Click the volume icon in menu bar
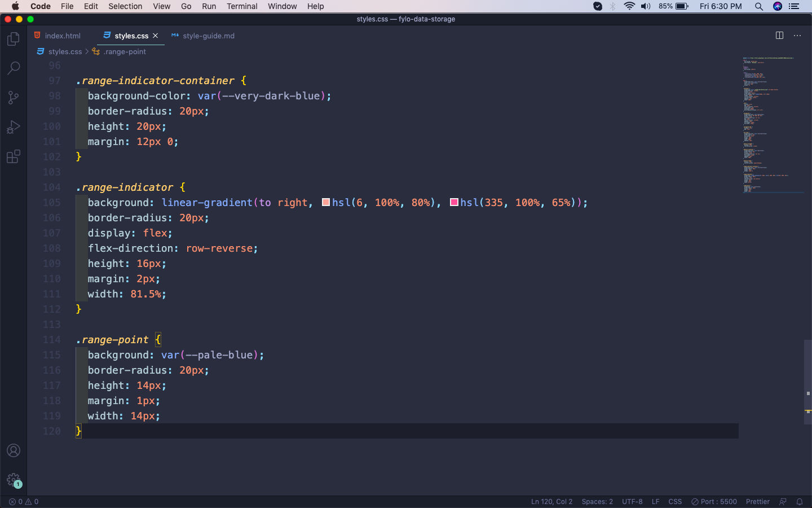The image size is (812, 508). 646,6
